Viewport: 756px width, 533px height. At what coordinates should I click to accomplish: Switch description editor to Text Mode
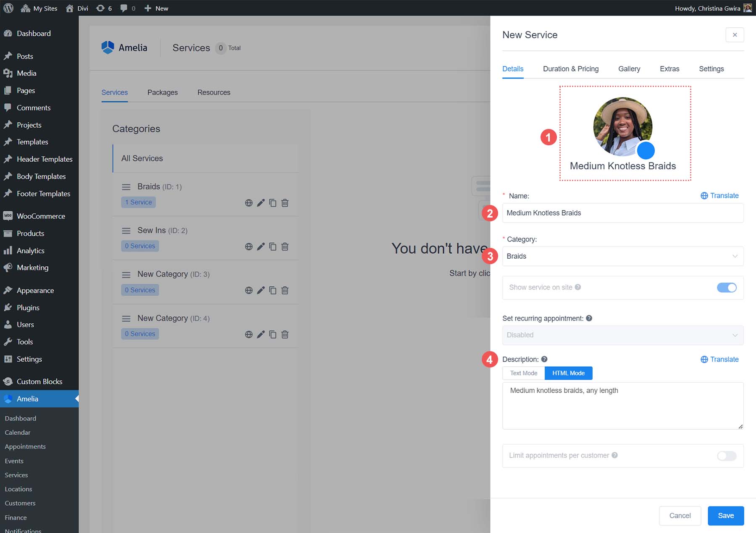[523, 373]
